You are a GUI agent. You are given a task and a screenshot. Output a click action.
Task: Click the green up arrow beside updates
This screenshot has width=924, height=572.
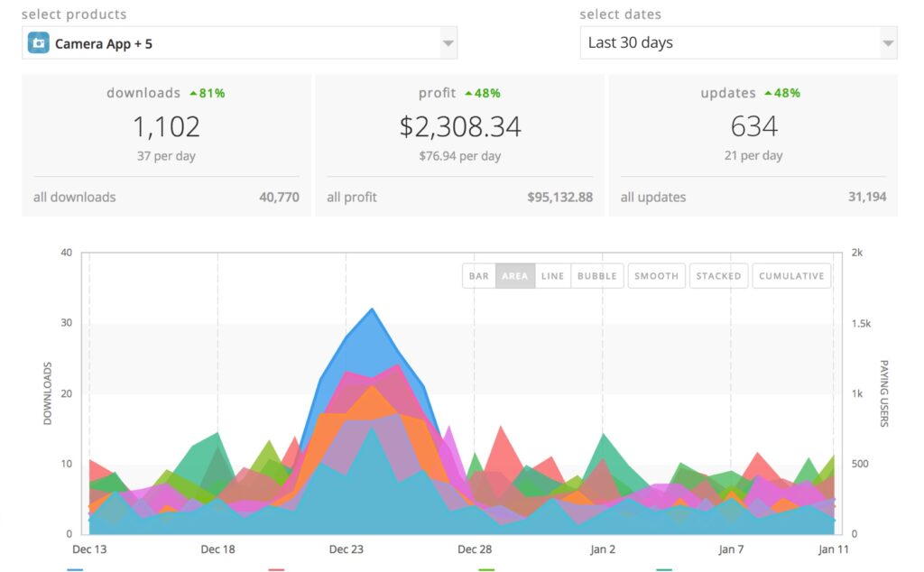[x=768, y=93]
